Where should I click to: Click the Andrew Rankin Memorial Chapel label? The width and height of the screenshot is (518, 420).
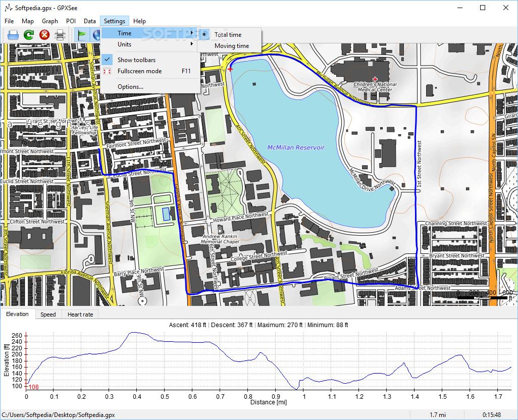pos(220,239)
